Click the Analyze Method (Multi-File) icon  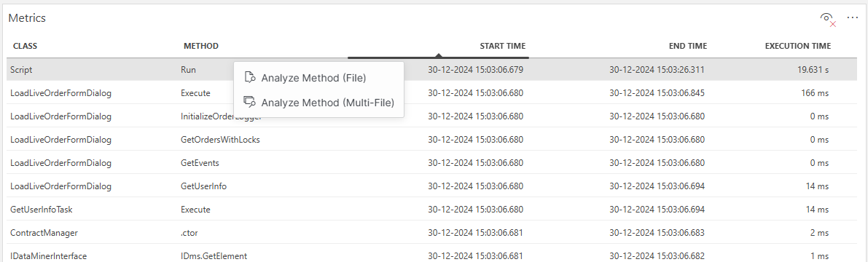tap(250, 102)
